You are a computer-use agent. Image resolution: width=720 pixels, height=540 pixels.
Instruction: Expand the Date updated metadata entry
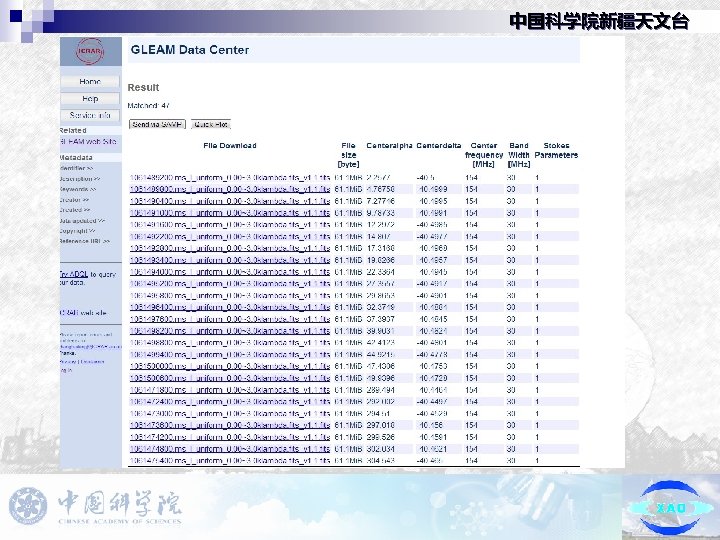[x=82, y=220]
